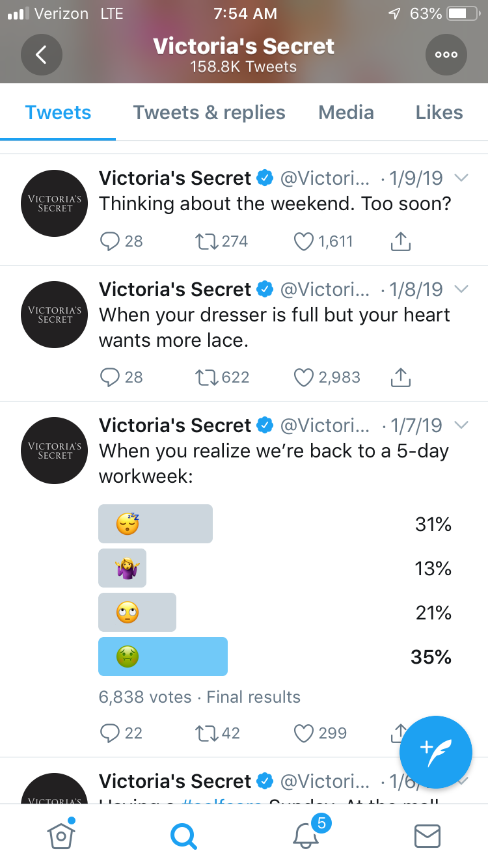Expand the 1/9/19 tweet's dropdown chevron
The image size is (488, 868).
tap(461, 178)
